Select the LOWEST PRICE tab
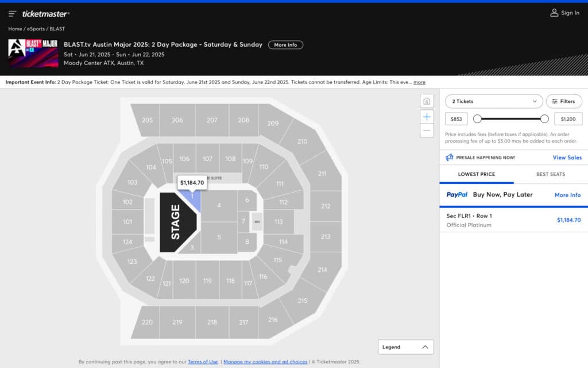The image size is (588, 368). tap(477, 174)
